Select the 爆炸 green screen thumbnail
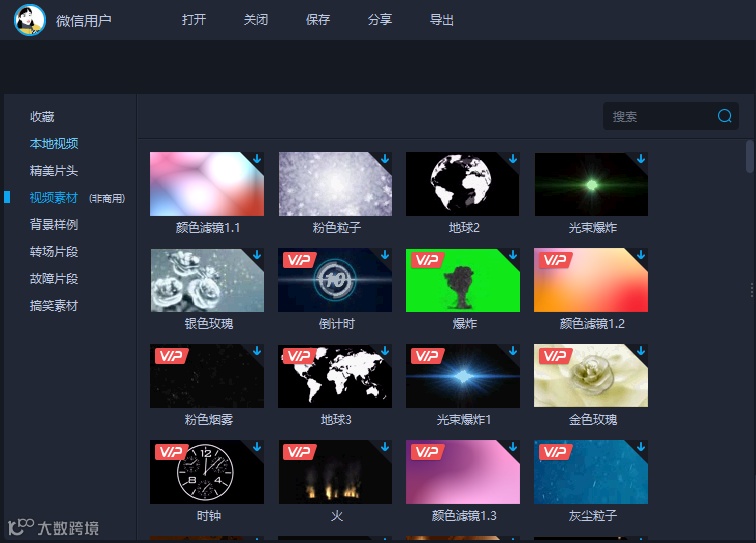 pyautogui.click(x=463, y=280)
